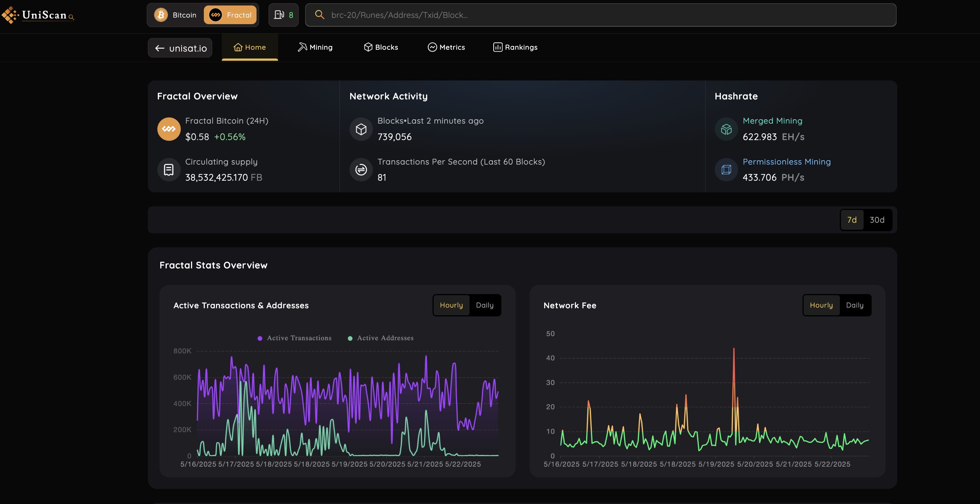Open the Mining tab
This screenshot has width=980, height=504.
click(x=315, y=47)
